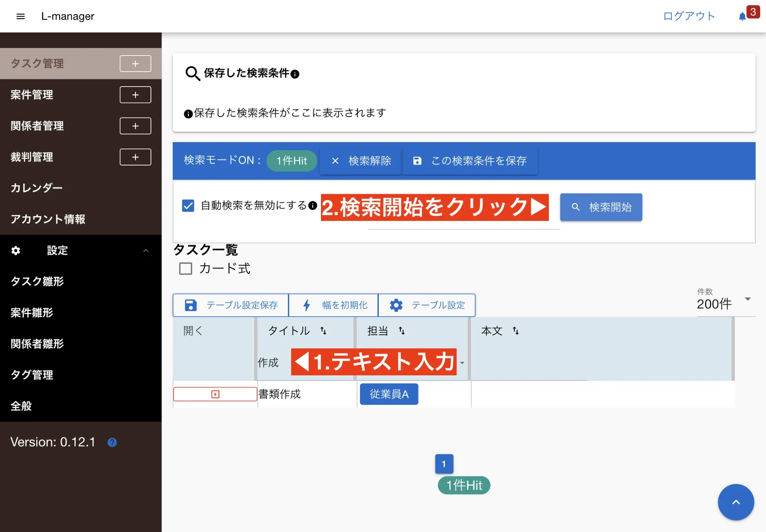
Task: Click 検索解除 button
Action: coord(361,161)
